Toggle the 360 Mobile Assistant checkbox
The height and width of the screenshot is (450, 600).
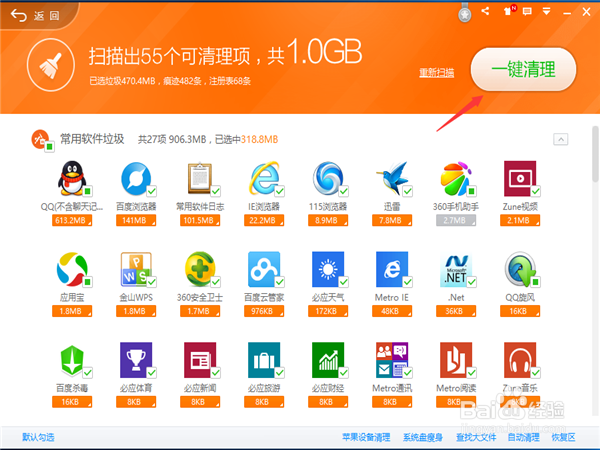coord(471,191)
